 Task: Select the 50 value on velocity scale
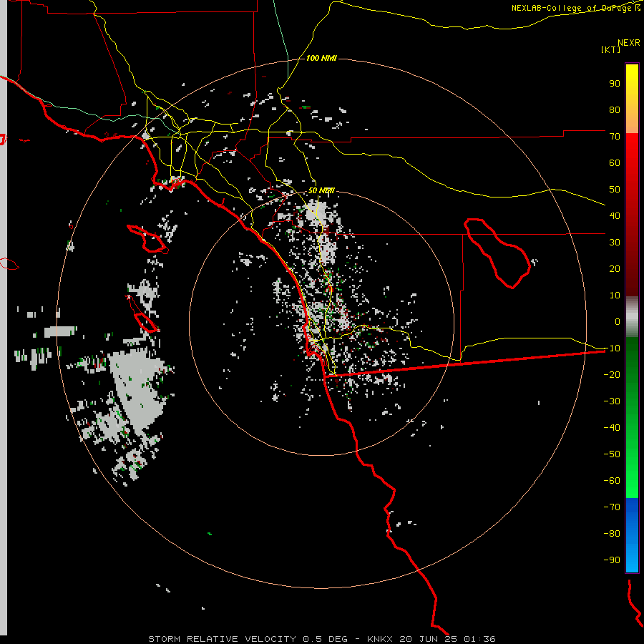pyautogui.click(x=615, y=190)
